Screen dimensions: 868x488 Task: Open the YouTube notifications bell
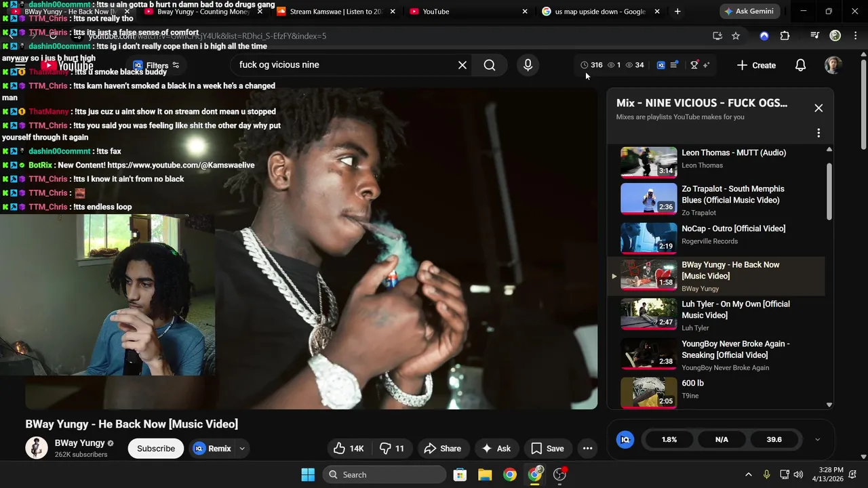800,65
